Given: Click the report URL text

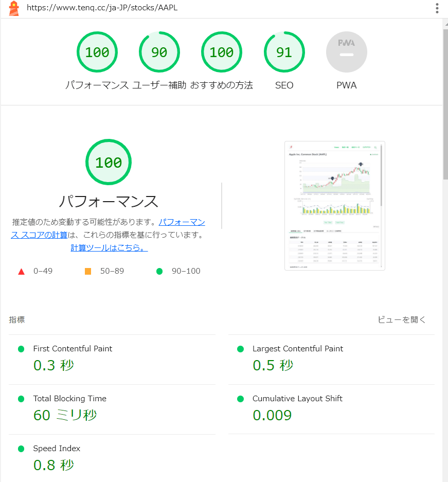Looking at the screenshot, I should (x=102, y=8).
